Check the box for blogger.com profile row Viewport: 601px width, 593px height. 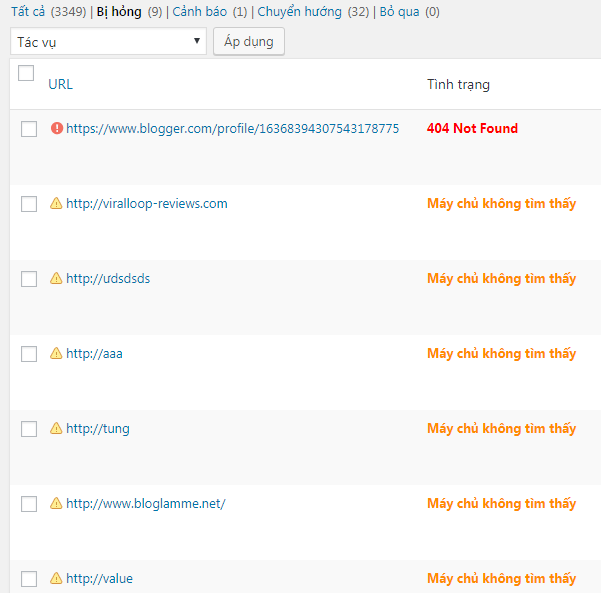(x=29, y=129)
